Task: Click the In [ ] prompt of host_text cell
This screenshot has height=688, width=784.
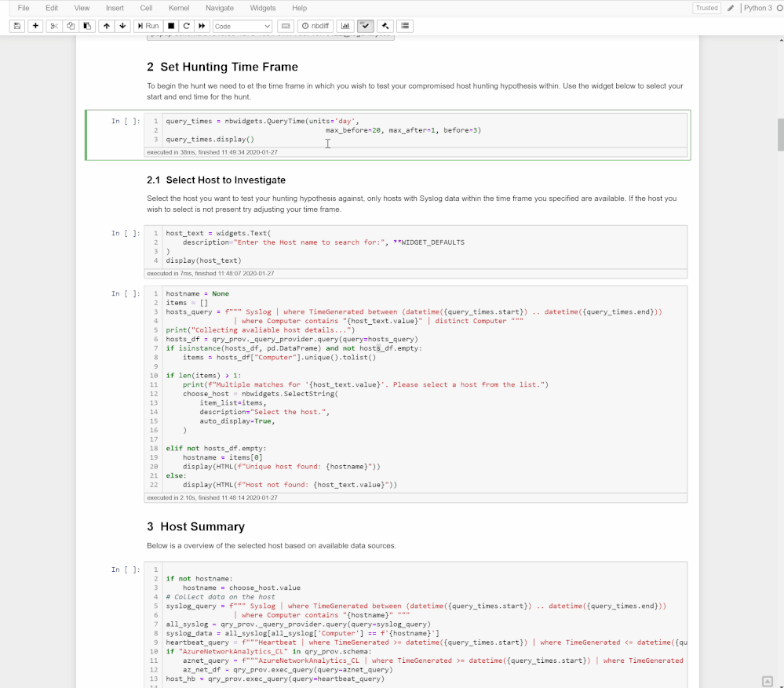Action: tap(126, 233)
